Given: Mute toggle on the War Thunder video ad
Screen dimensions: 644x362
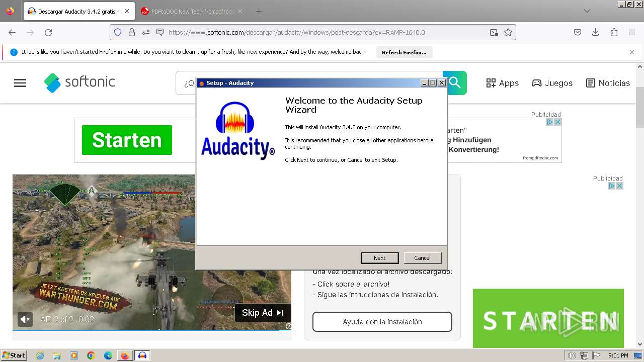Looking at the screenshot, I should [x=25, y=319].
